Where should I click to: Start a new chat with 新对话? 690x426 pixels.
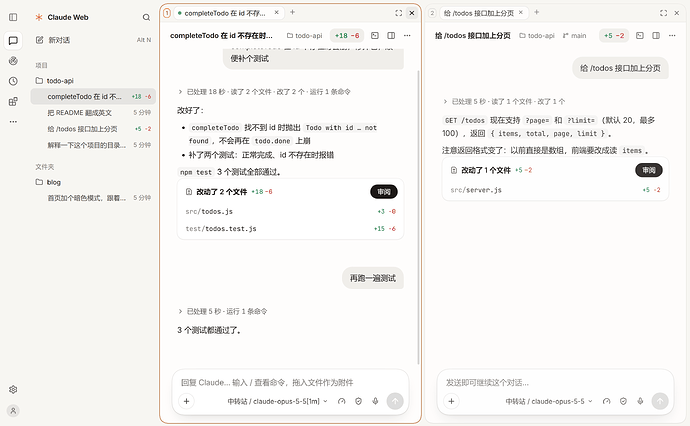click(93, 40)
